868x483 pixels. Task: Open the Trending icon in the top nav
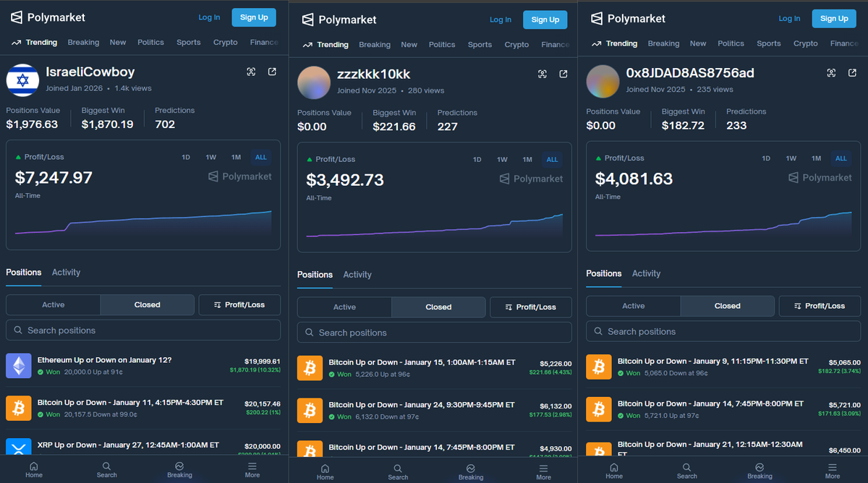(x=16, y=43)
